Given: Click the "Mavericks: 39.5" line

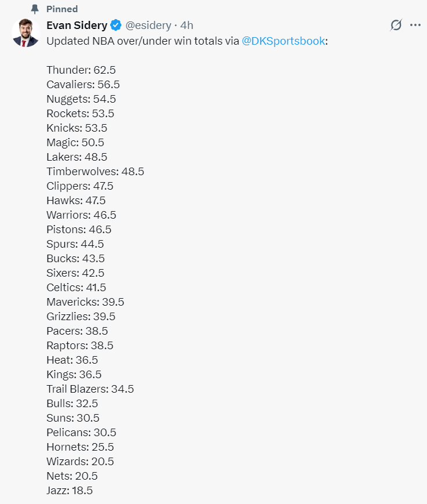Looking at the screenshot, I should [x=85, y=302].
